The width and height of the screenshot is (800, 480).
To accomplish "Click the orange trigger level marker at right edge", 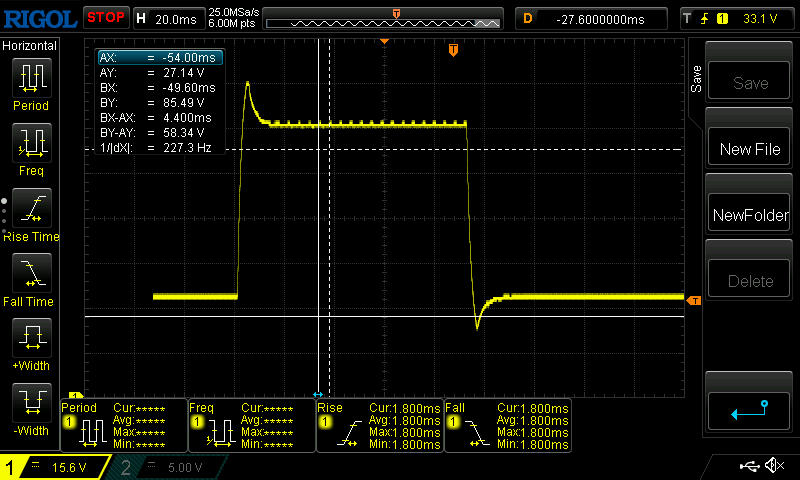I will 694,301.
